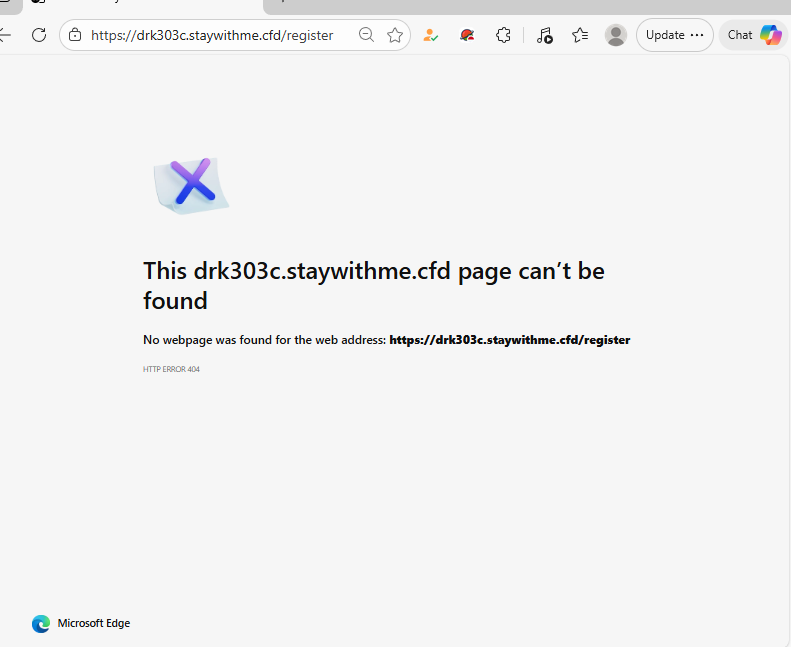Add page to favorites star
Viewport: 791px width, 647px height.
tap(395, 35)
